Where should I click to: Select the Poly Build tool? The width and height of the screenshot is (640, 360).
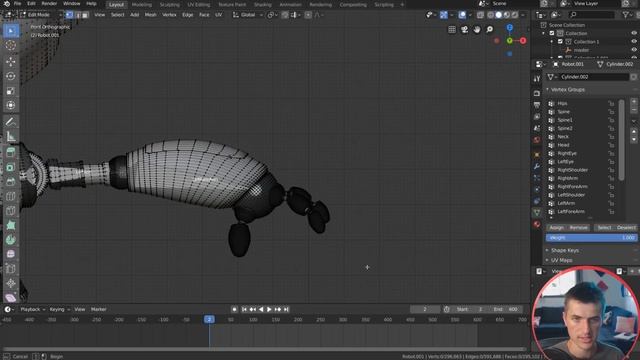[x=11, y=225]
